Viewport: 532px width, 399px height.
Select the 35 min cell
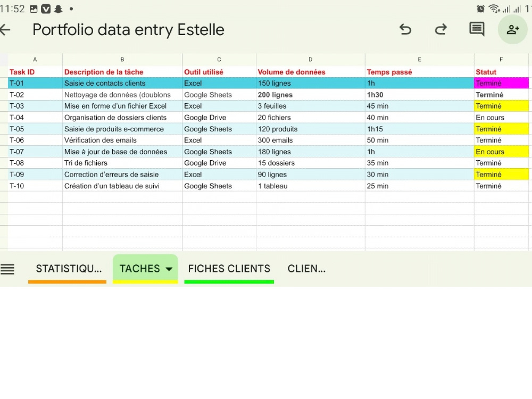pos(419,163)
